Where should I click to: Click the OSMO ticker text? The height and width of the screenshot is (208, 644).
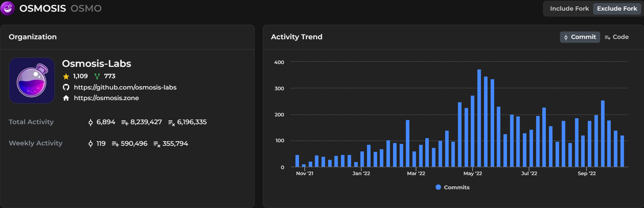[86, 8]
